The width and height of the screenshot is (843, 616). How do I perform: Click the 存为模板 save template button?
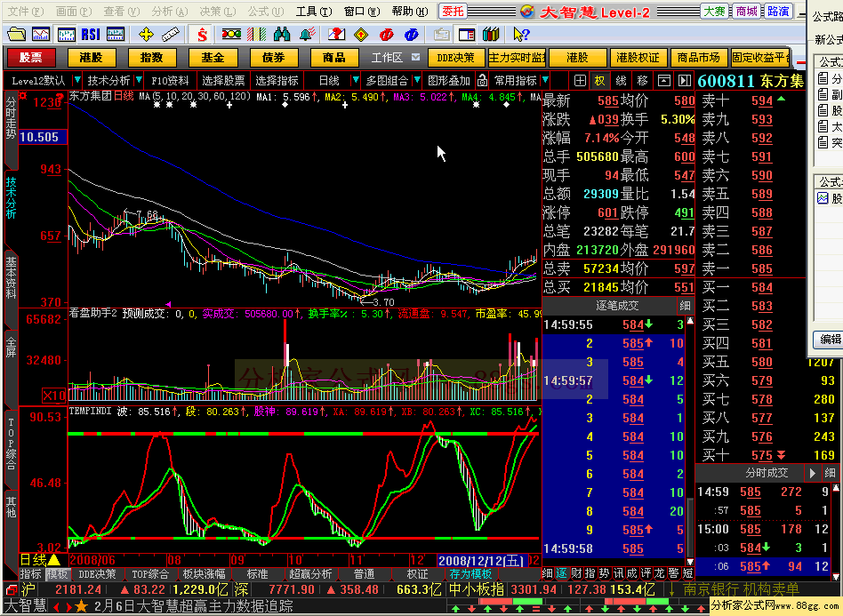click(471, 574)
